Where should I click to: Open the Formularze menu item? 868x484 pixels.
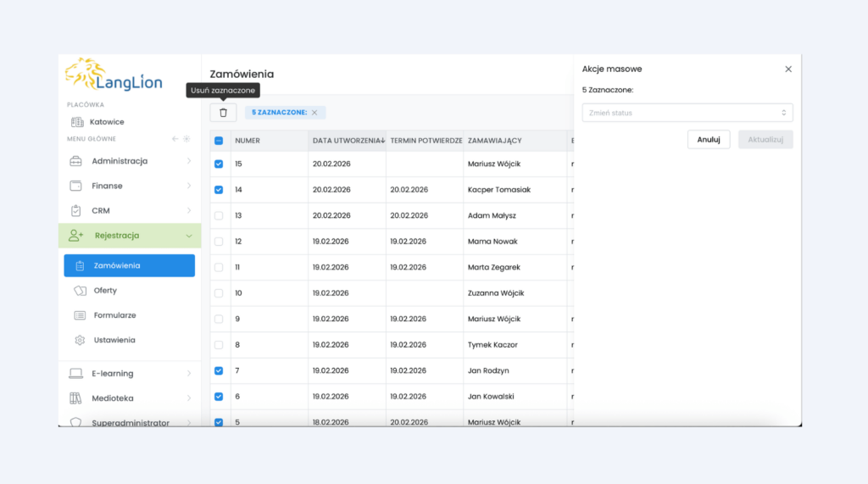click(114, 315)
